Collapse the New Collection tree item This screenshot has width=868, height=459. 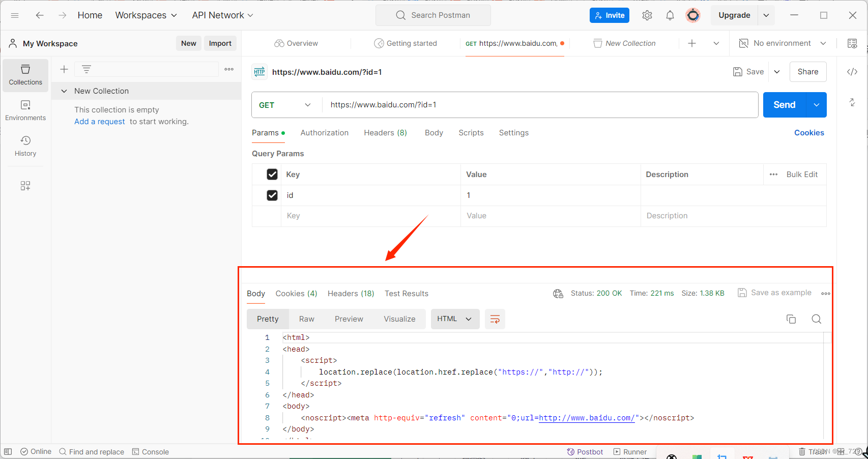pos(64,91)
